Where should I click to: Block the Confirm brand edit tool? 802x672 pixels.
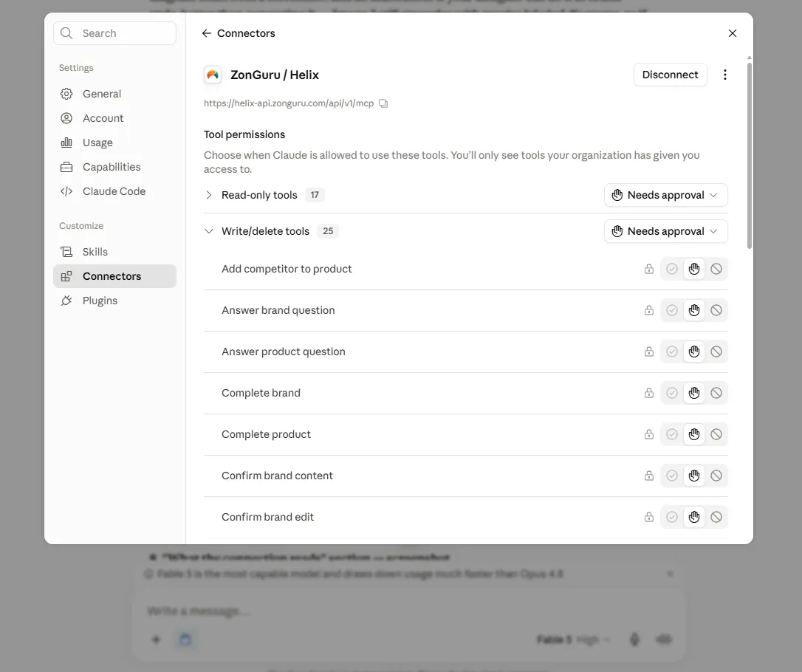716,517
